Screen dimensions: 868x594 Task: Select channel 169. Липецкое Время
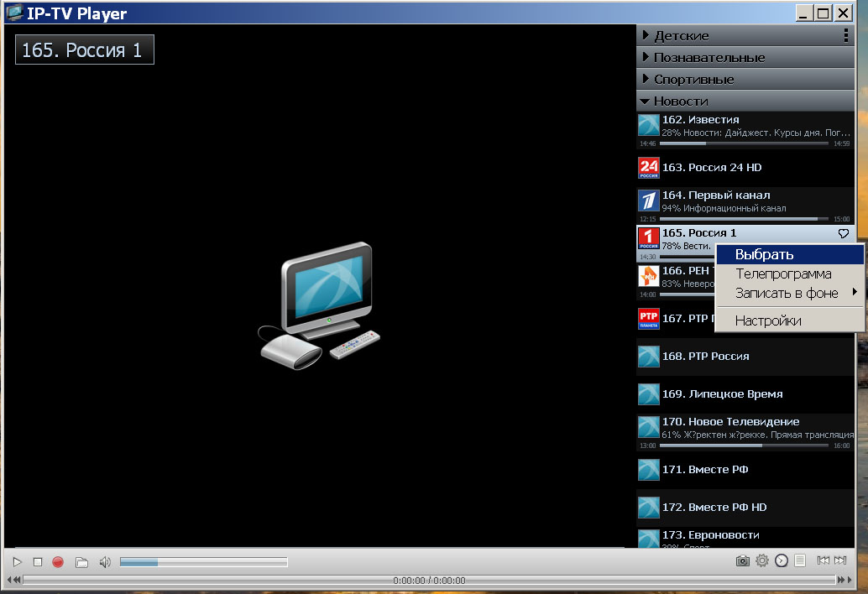745,394
